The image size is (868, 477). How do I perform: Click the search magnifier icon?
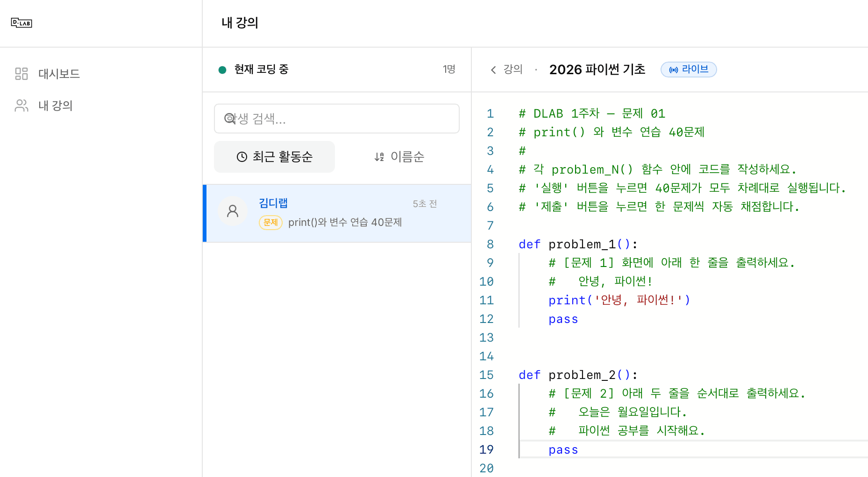[229, 119]
